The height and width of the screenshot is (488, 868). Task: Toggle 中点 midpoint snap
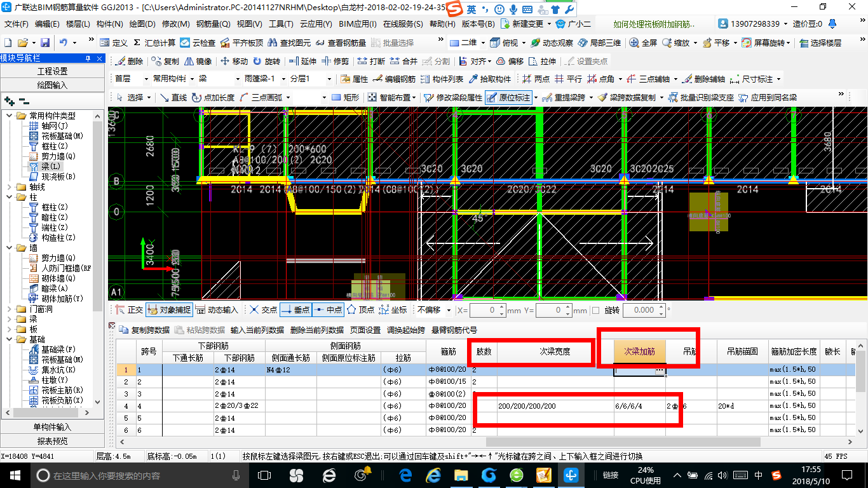tap(328, 309)
